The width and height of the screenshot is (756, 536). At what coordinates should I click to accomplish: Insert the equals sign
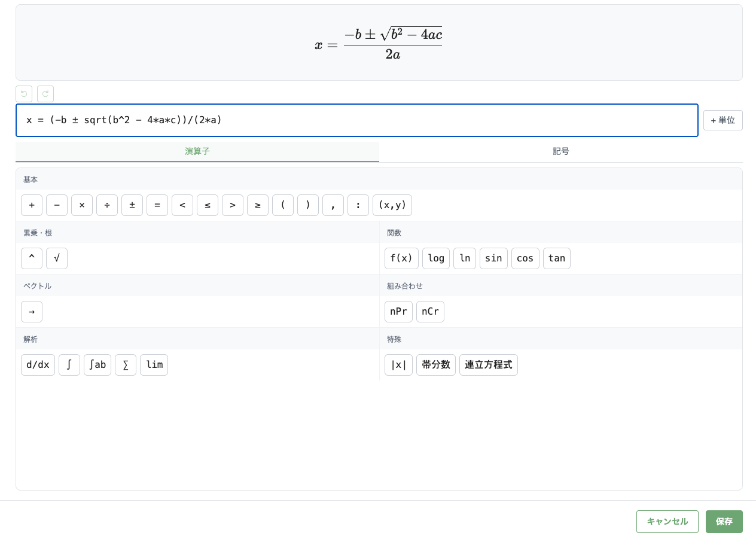157,205
